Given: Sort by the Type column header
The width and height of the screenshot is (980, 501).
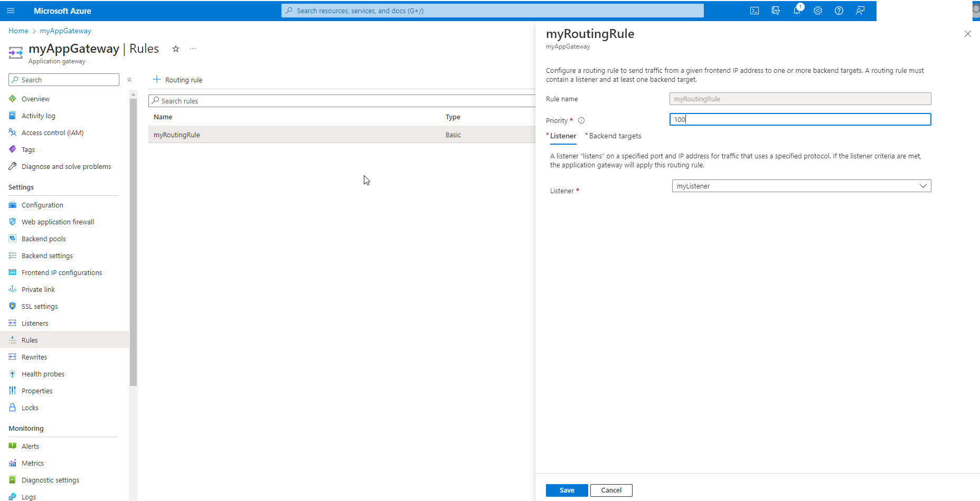Looking at the screenshot, I should [453, 117].
